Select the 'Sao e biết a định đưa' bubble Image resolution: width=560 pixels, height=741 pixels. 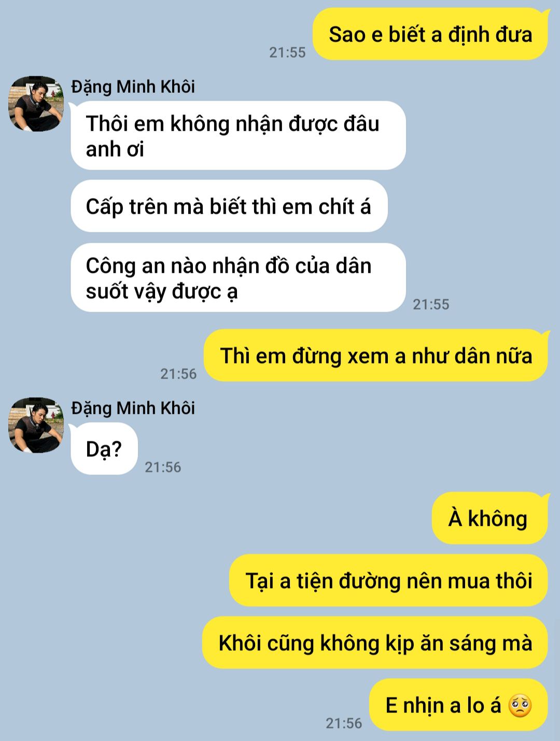(x=430, y=34)
